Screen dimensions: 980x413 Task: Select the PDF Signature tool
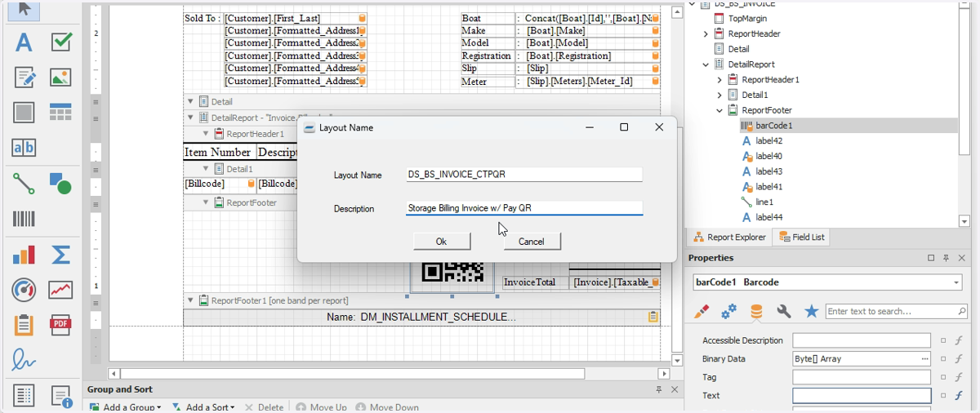[24, 360]
